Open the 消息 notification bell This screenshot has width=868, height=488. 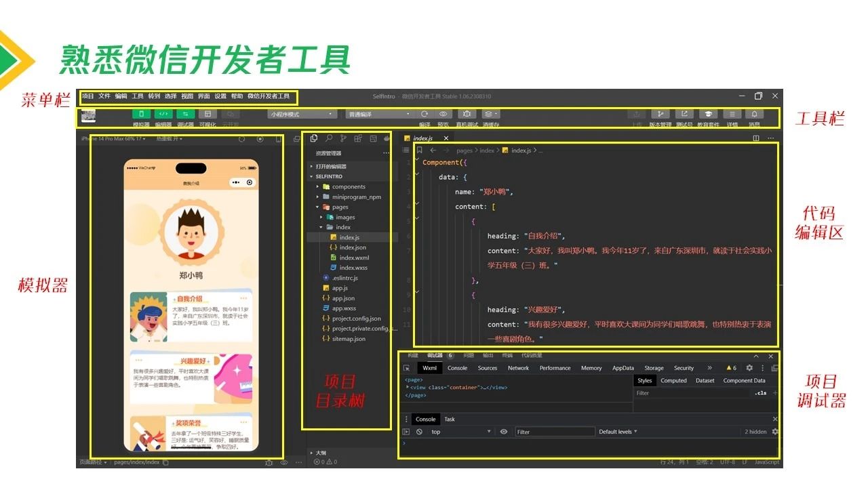point(754,114)
